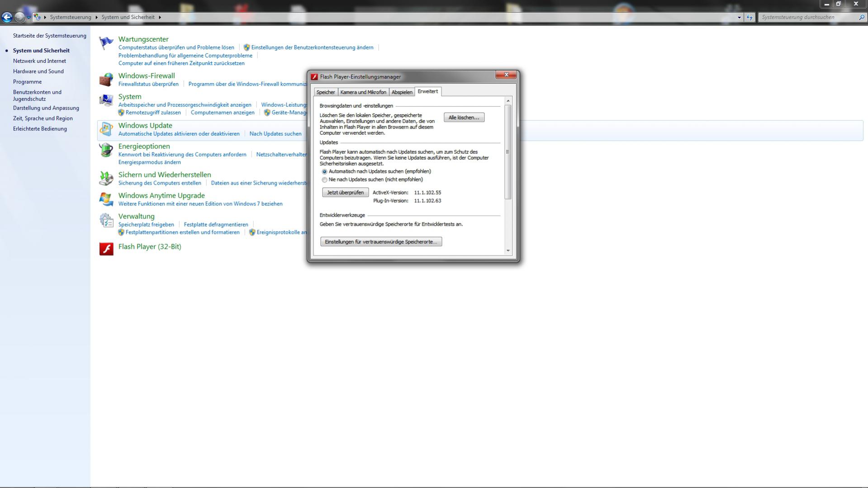Click the Windows Anytime Upgrade logo icon

pos(106,199)
